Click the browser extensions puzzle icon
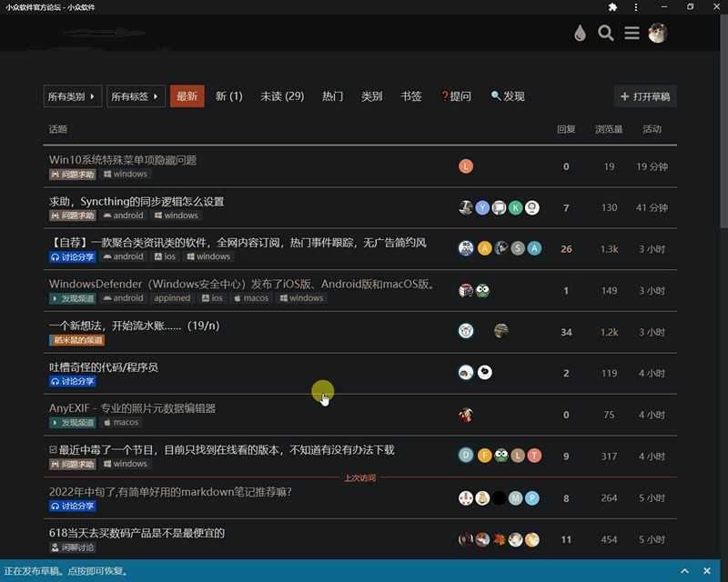The image size is (728, 582). point(612,6)
